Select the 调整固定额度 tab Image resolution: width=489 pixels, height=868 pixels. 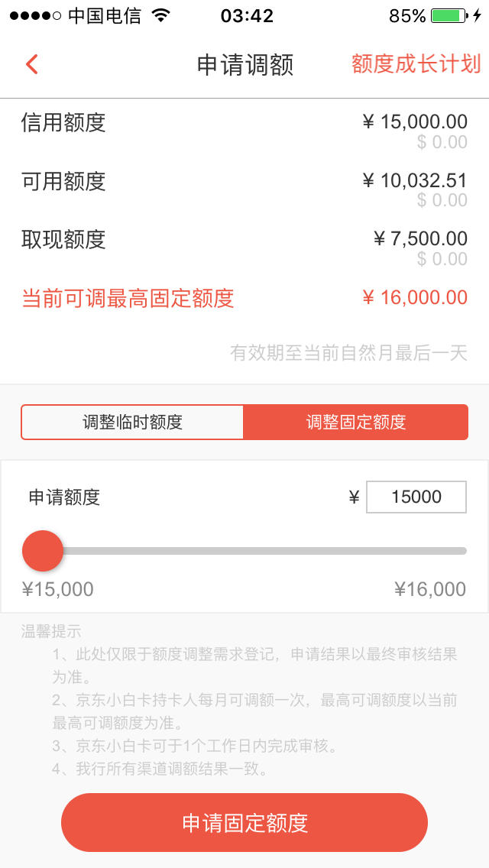356,422
